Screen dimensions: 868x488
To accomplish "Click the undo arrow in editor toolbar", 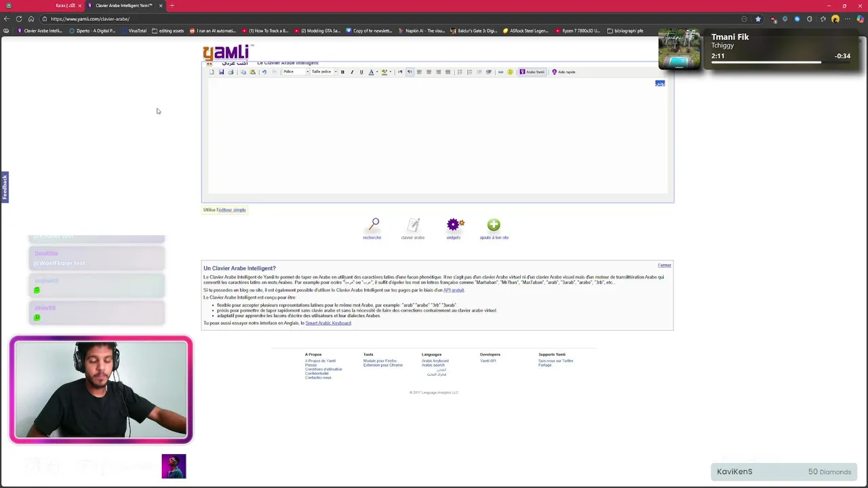I will 264,72.
